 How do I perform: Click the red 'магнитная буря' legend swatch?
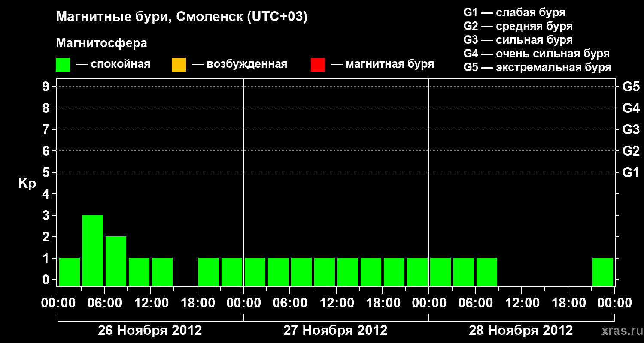click(x=318, y=65)
